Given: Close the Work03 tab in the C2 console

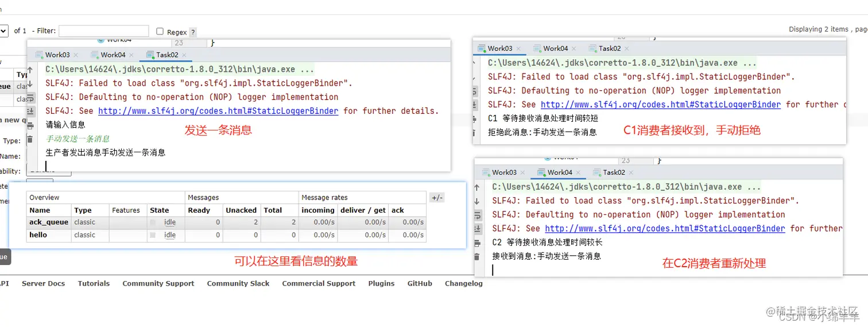Looking at the screenshot, I should [523, 172].
